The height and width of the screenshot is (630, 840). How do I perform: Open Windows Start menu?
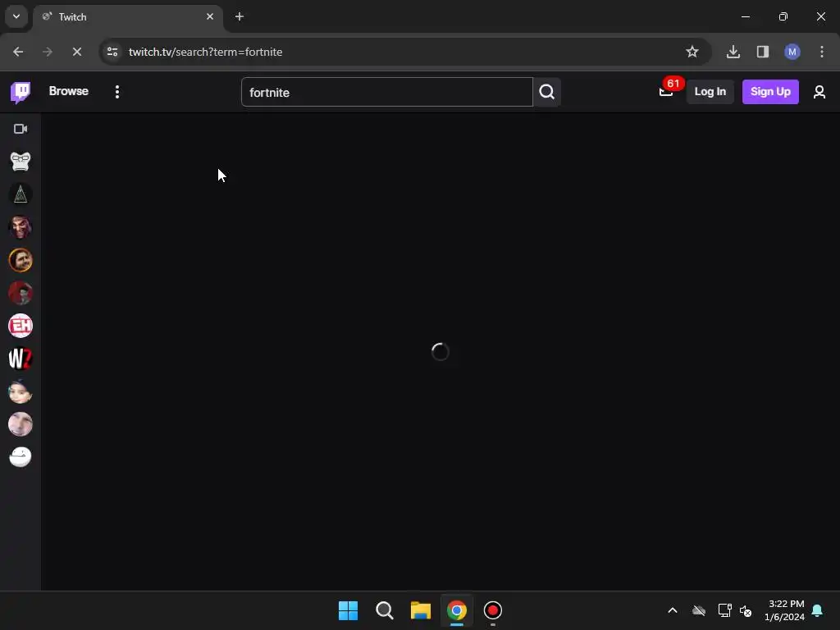348,610
